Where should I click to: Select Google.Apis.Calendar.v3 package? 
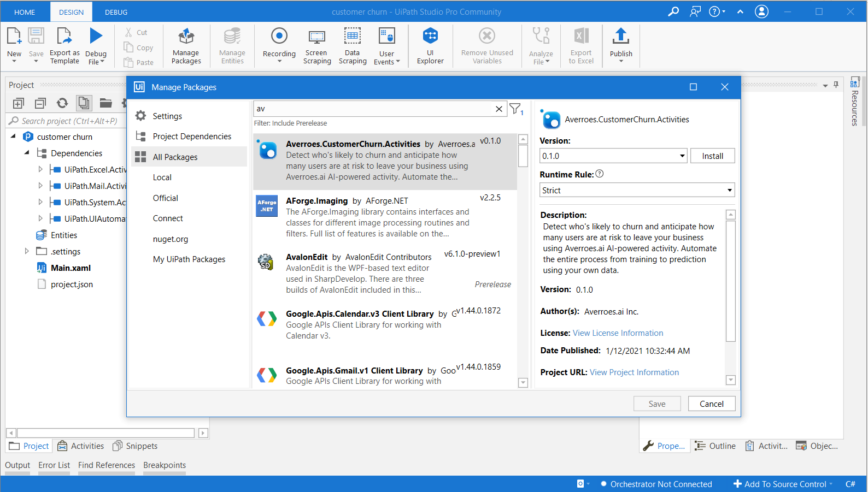(x=385, y=330)
